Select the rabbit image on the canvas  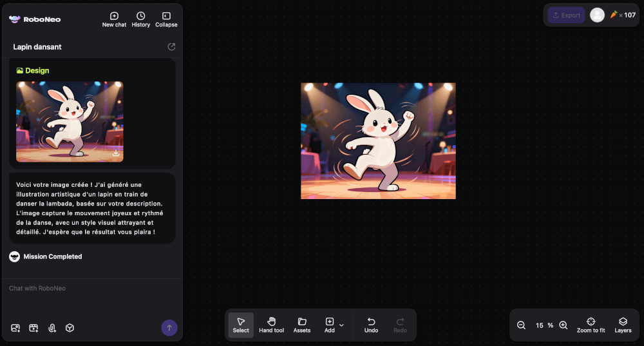(378, 141)
